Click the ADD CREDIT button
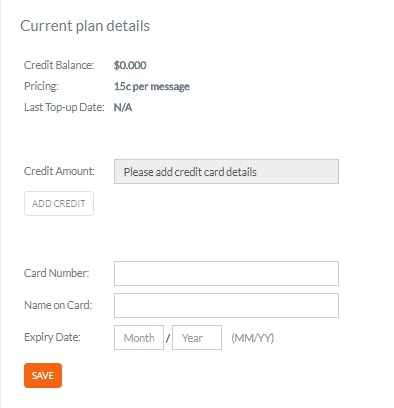 (x=59, y=203)
